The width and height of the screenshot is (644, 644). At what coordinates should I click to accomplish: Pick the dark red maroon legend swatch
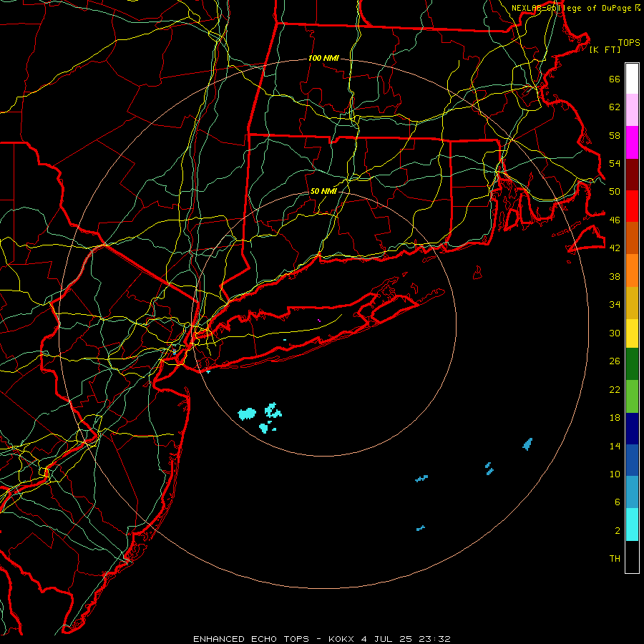point(632,175)
